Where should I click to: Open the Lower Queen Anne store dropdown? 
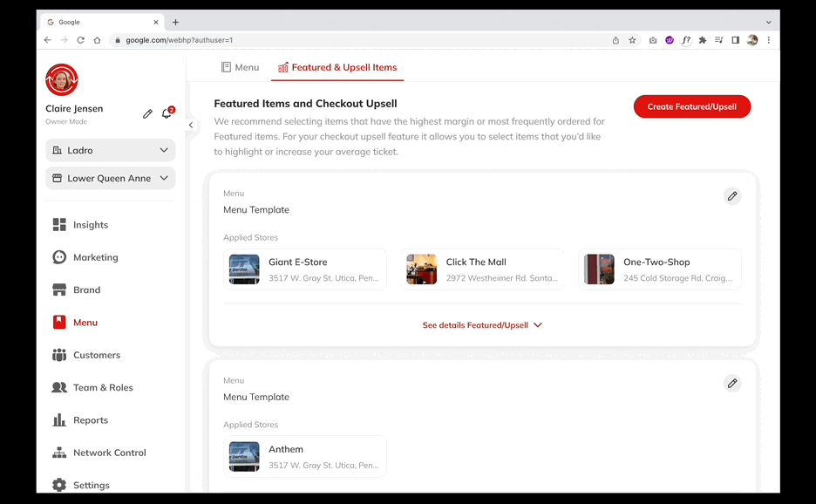pyautogui.click(x=111, y=178)
